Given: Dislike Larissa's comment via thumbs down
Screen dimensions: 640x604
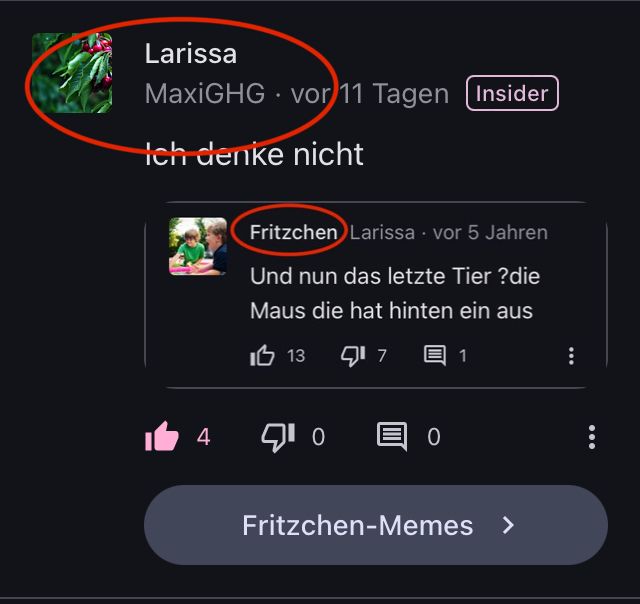Looking at the screenshot, I should coord(278,437).
